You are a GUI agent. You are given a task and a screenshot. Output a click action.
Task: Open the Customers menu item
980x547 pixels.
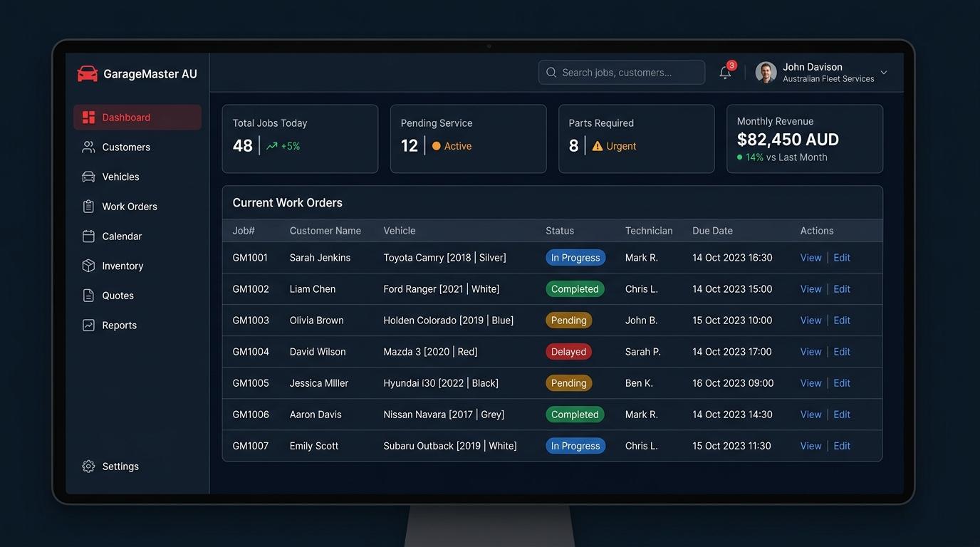coord(137,147)
